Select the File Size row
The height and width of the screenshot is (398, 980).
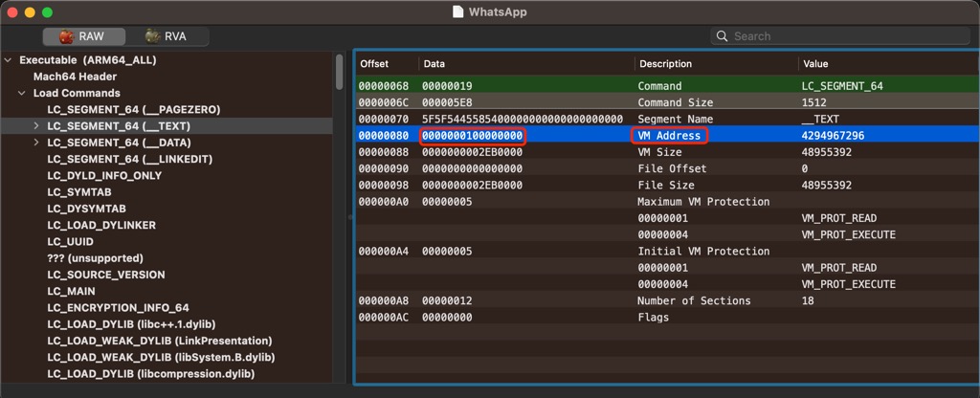(x=666, y=186)
